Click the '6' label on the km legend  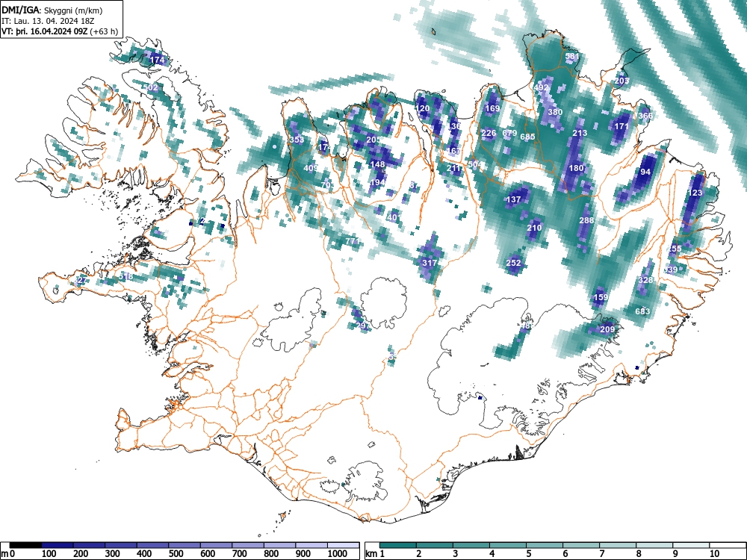[x=565, y=554]
